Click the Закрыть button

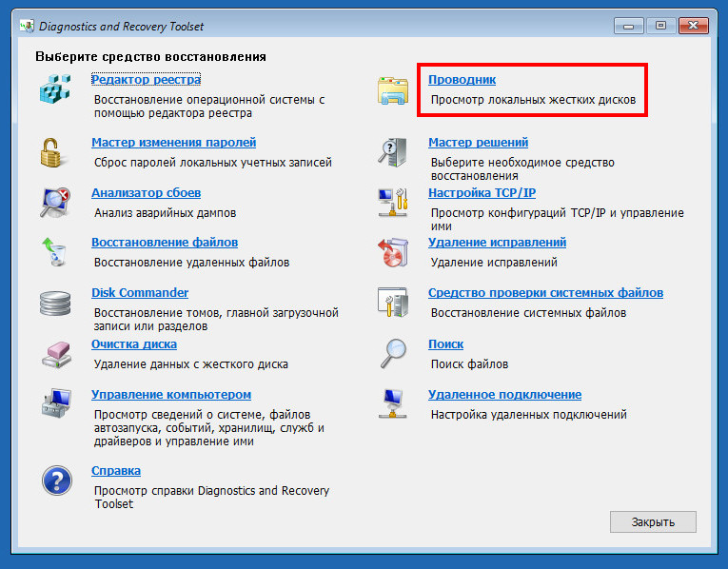point(653,521)
